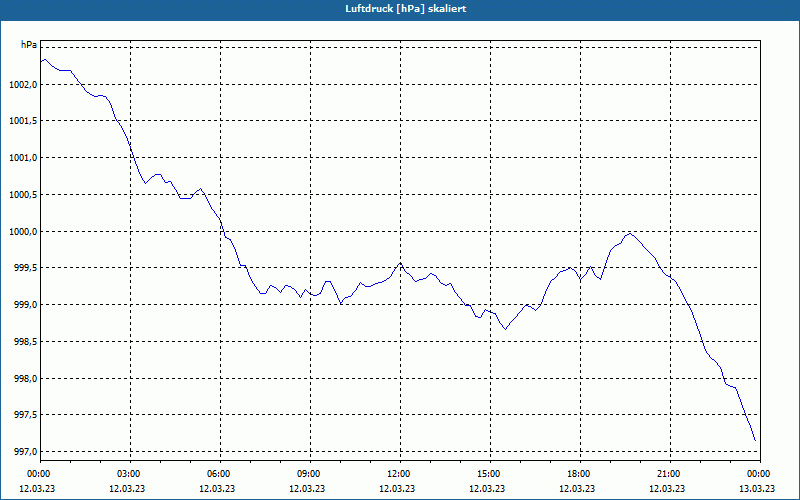Click the pressure curve peak near 19:40

click(631, 234)
